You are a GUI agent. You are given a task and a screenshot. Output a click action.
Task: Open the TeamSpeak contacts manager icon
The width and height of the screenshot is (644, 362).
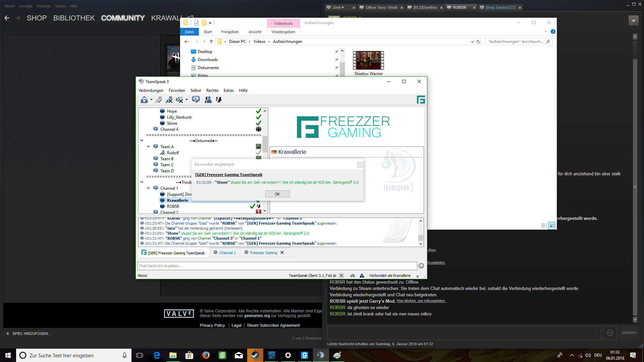click(x=208, y=100)
